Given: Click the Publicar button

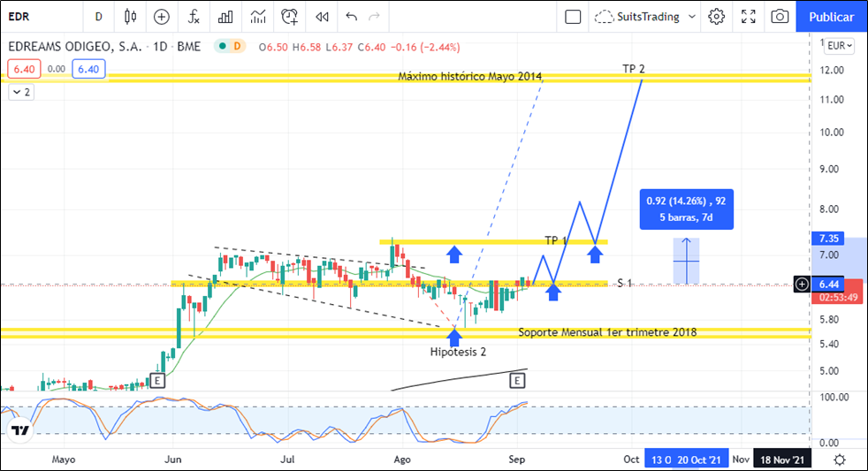Looking at the screenshot, I should point(831,16).
